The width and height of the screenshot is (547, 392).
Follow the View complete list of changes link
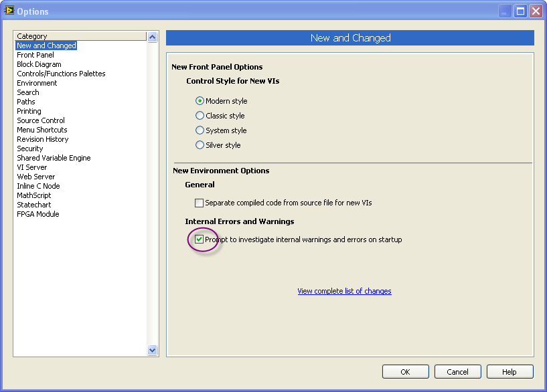click(x=344, y=291)
